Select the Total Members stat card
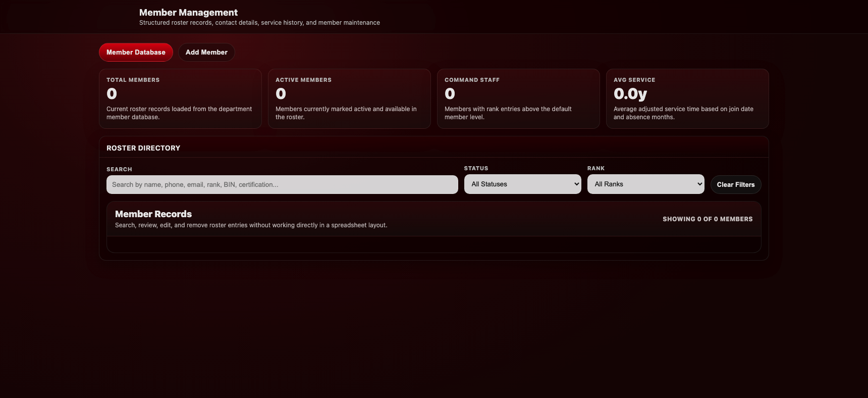 [180, 98]
